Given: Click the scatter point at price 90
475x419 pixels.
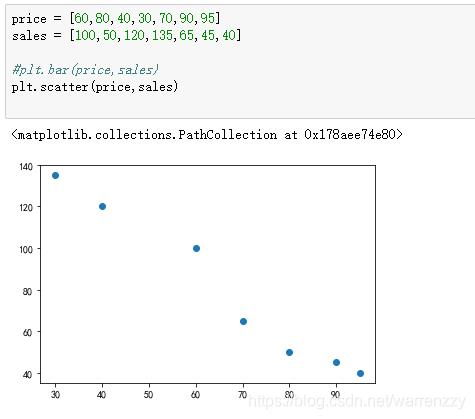Looking at the screenshot, I should [x=336, y=362].
